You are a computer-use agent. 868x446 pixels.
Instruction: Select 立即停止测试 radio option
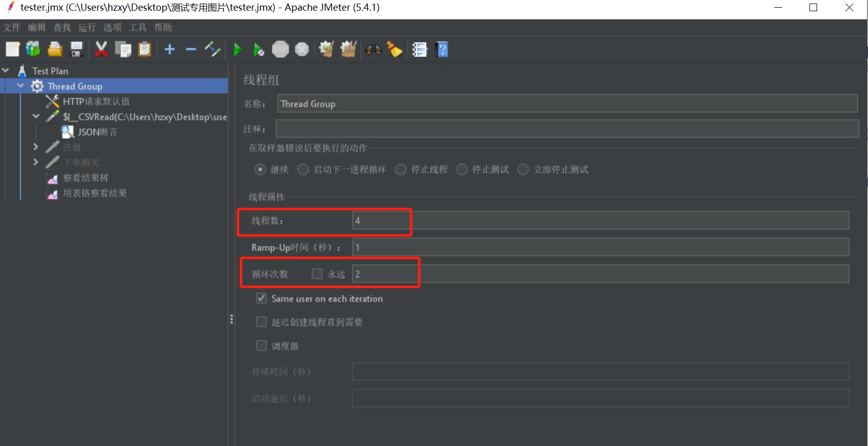click(523, 170)
